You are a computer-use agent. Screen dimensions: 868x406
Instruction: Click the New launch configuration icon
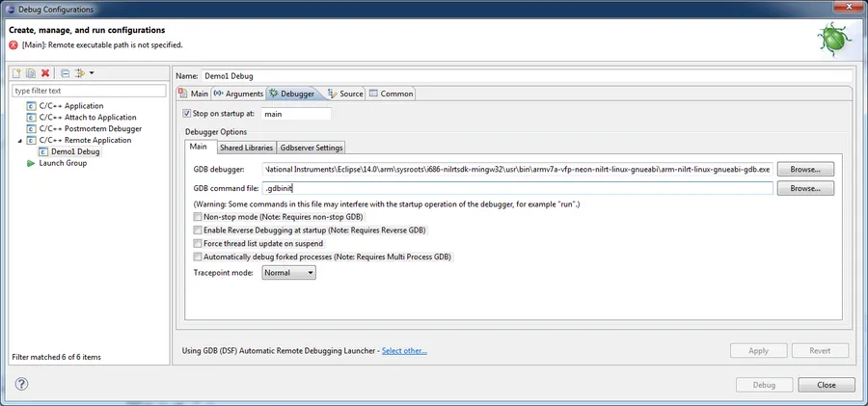16,73
